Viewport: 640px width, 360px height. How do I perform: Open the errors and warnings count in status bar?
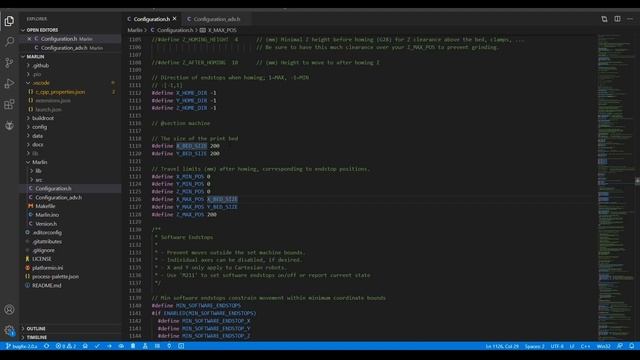66,346
